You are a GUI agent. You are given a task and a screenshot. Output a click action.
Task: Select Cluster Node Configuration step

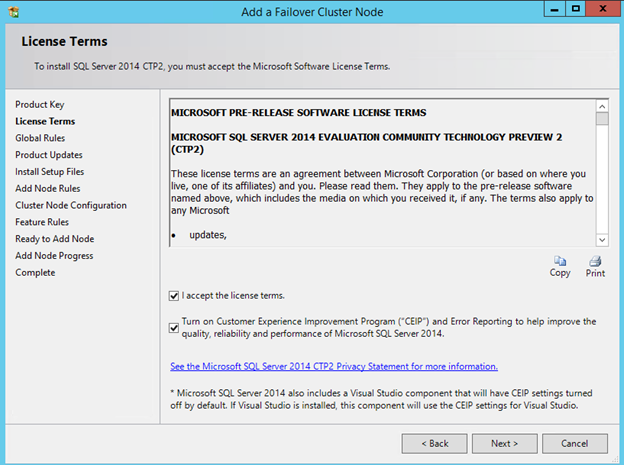click(71, 206)
